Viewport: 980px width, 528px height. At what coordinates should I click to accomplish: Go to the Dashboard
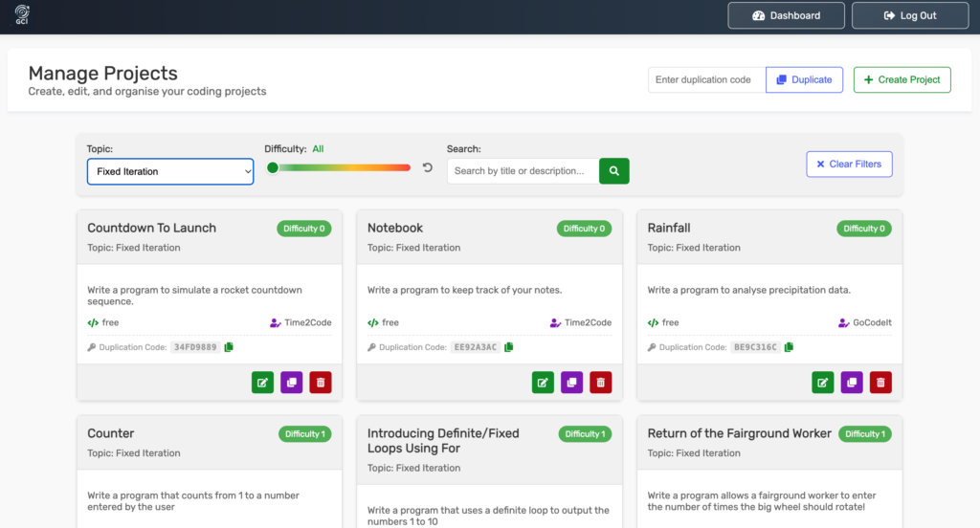(x=786, y=15)
